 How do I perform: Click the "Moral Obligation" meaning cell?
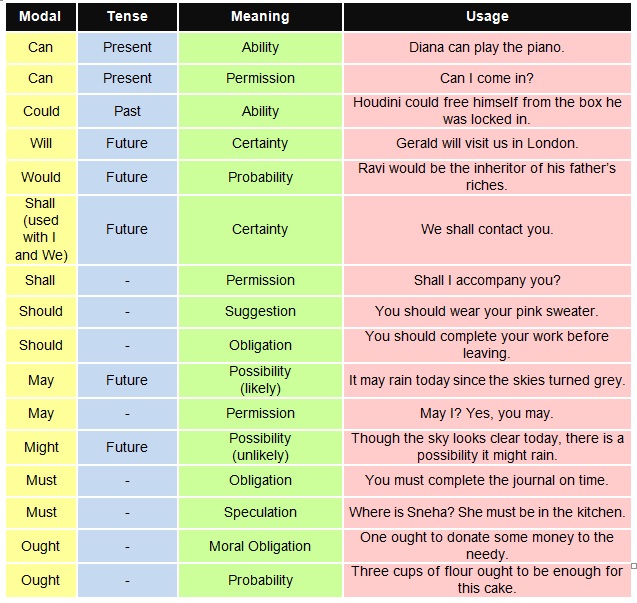tap(260, 546)
